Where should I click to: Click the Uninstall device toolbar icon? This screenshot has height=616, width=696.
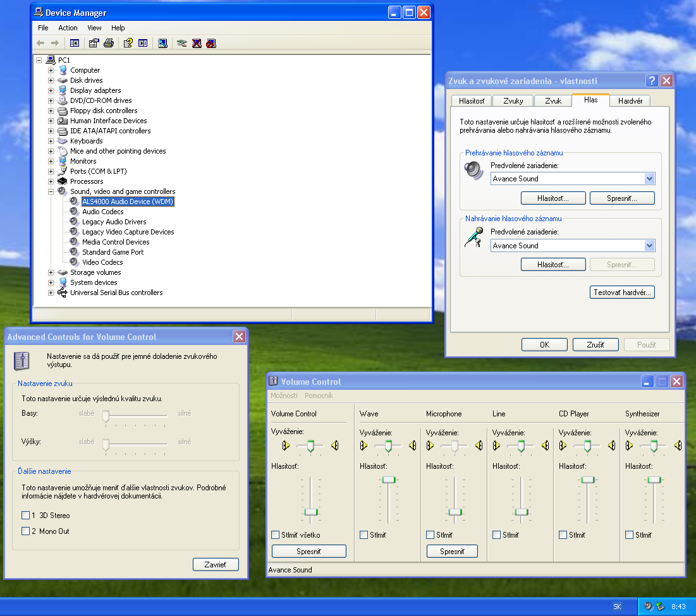coord(197,43)
